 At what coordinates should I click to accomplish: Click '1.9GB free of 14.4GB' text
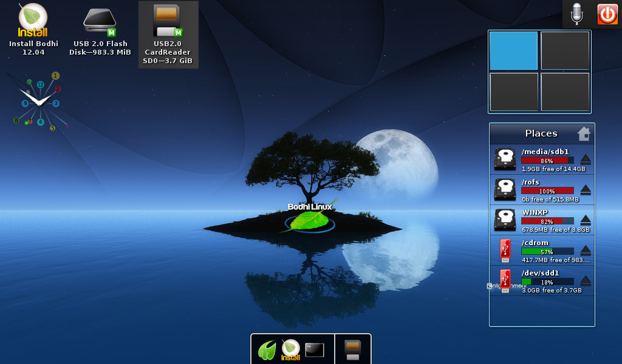pos(553,169)
